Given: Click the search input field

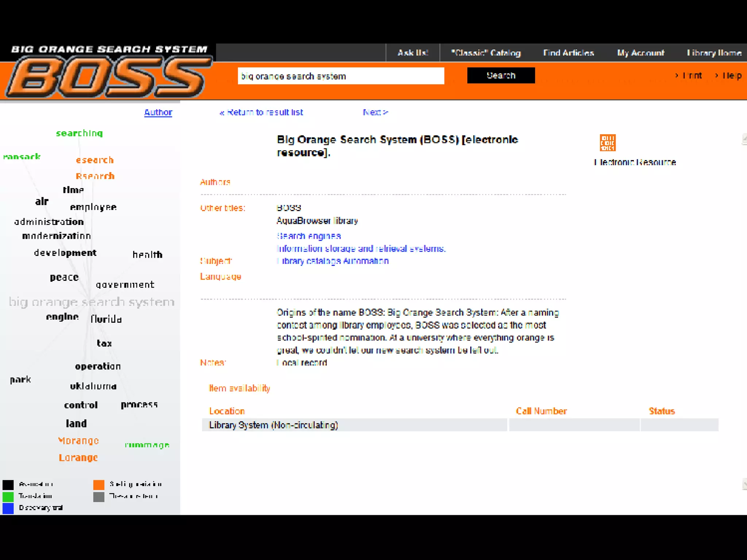Looking at the screenshot, I should pyautogui.click(x=341, y=76).
